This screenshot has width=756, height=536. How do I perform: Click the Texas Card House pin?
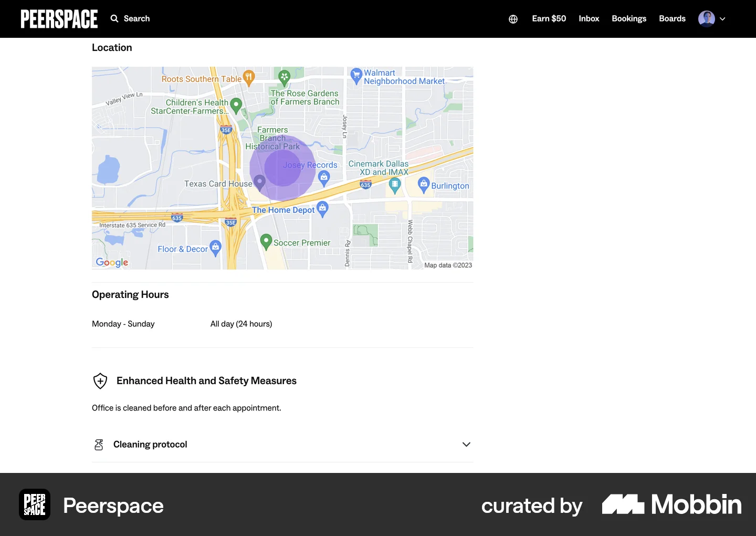coord(259,182)
